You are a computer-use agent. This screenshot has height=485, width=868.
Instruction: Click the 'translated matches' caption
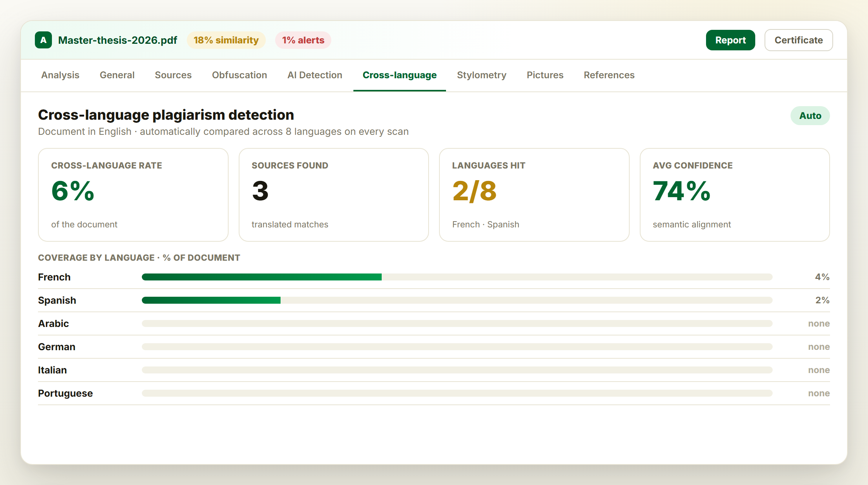290,224
